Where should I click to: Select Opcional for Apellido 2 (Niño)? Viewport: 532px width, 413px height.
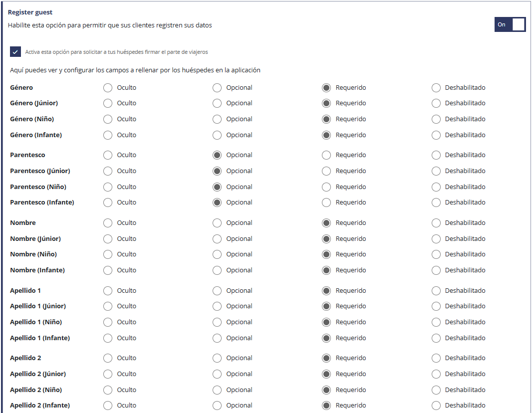[x=217, y=390]
